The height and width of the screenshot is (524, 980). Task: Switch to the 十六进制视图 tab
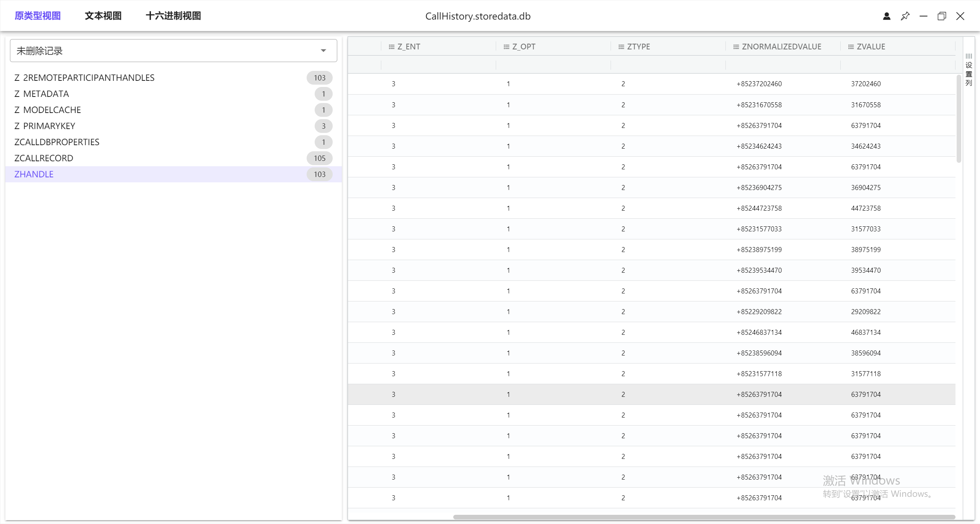(173, 16)
